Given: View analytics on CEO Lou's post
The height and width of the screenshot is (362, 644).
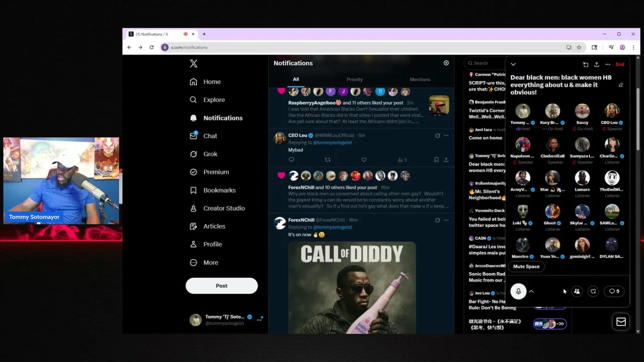Looking at the screenshot, I should click(402, 160).
